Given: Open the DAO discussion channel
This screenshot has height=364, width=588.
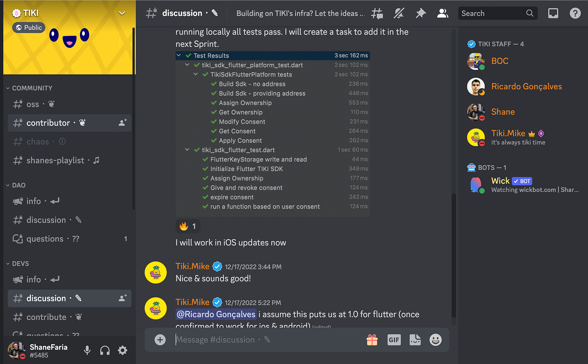Looking at the screenshot, I should tap(69, 220).
